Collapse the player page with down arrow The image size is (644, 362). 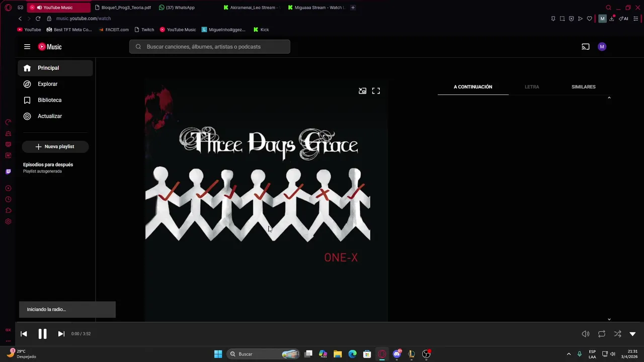tap(633, 334)
